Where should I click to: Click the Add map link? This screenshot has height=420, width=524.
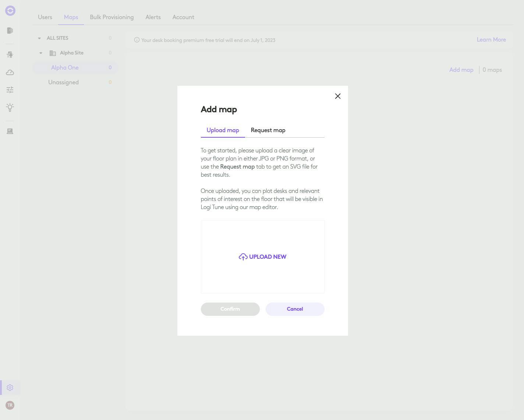point(461,70)
